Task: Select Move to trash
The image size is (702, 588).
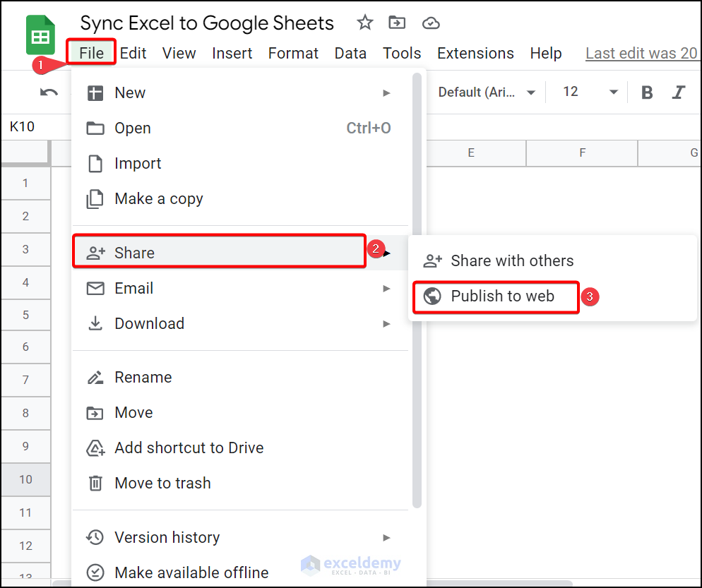Action: [162, 484]
